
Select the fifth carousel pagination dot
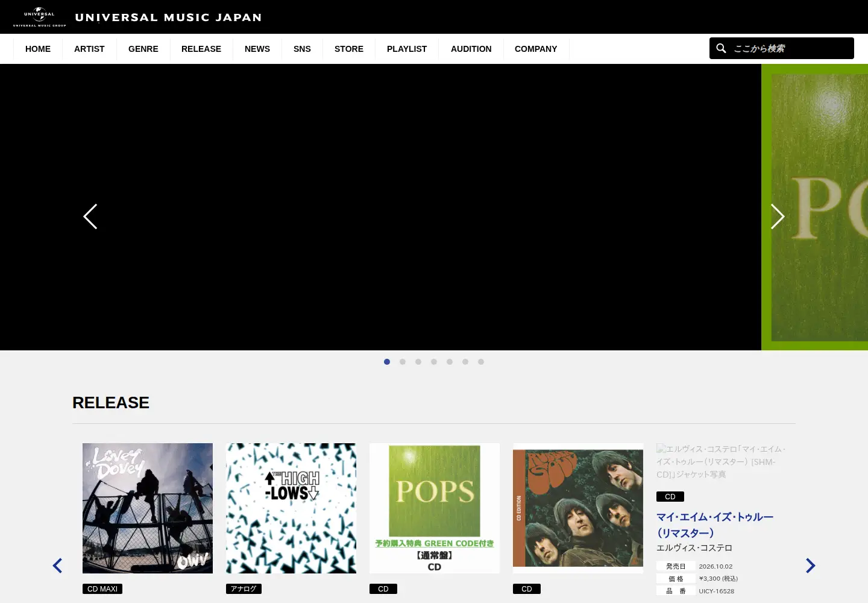point(450,362)
